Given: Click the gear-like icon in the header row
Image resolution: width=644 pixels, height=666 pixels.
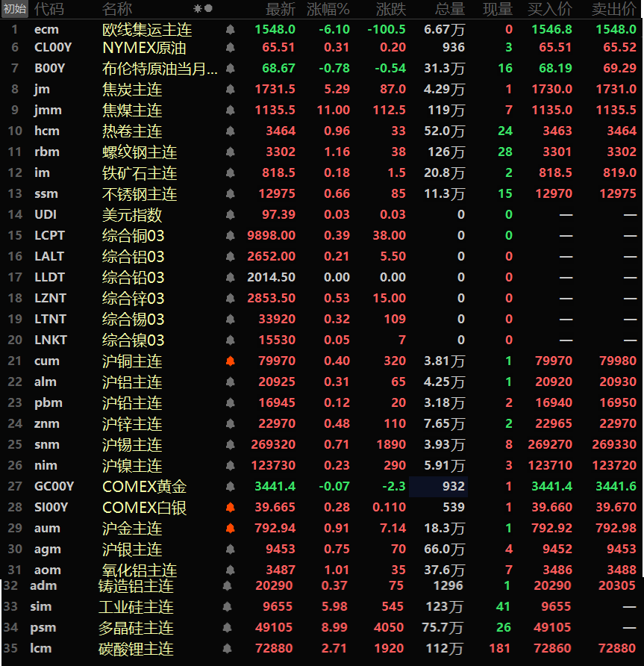Looking at the screenshot, I should pyautogui.click(x=198, y=9).
